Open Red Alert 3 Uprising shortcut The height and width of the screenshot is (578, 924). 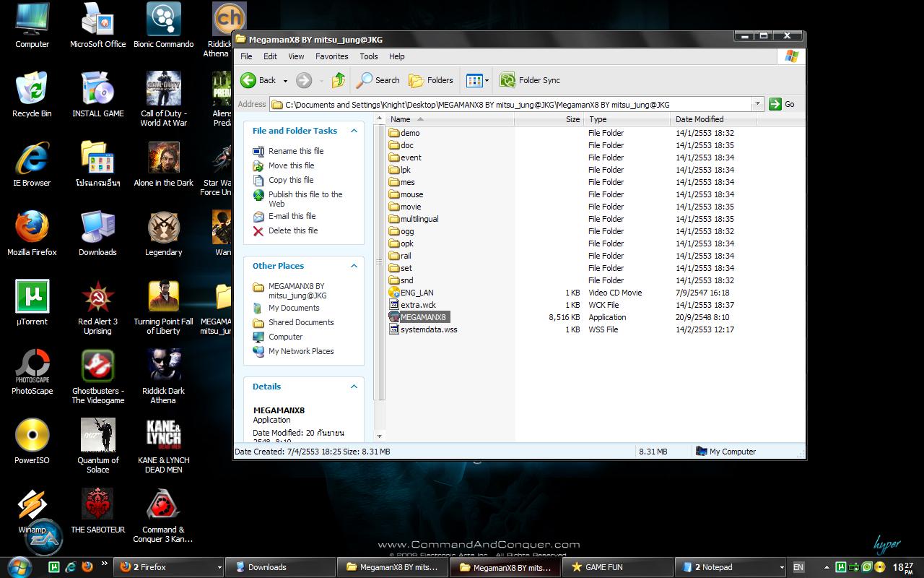[x=97, y=308]
